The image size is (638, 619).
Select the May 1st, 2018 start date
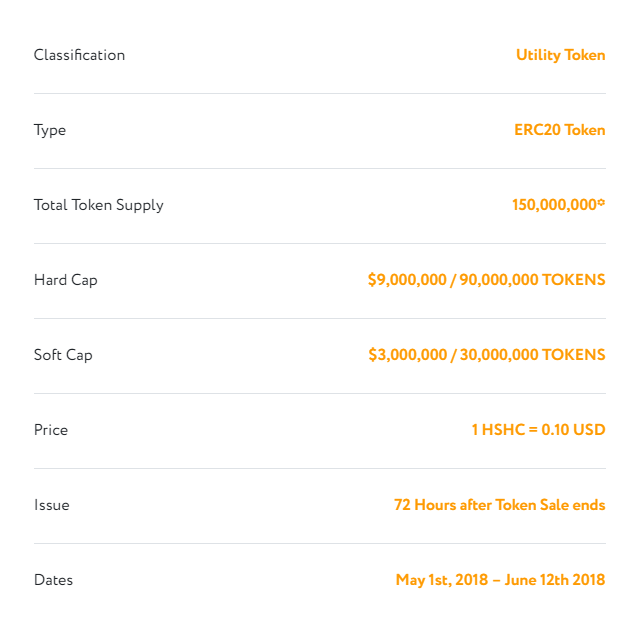(441, 580)
